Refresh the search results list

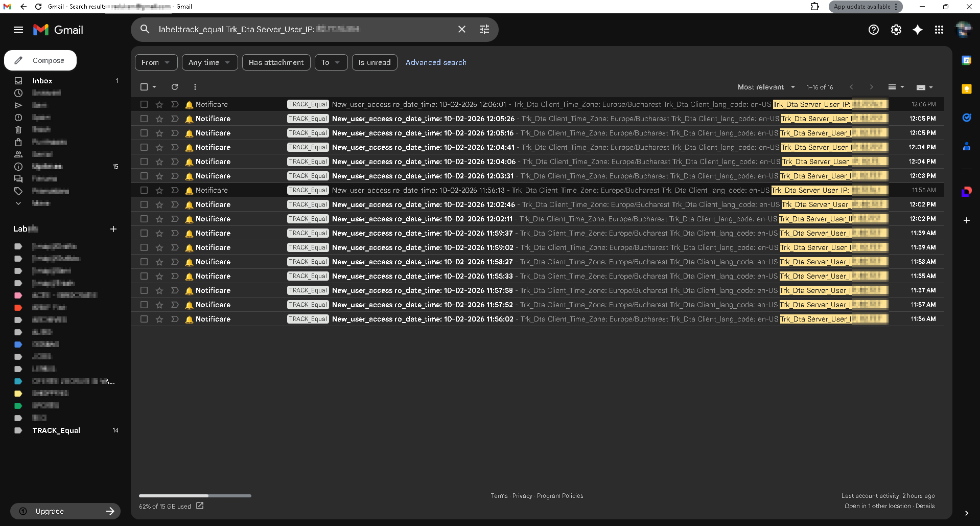point(175,87)
